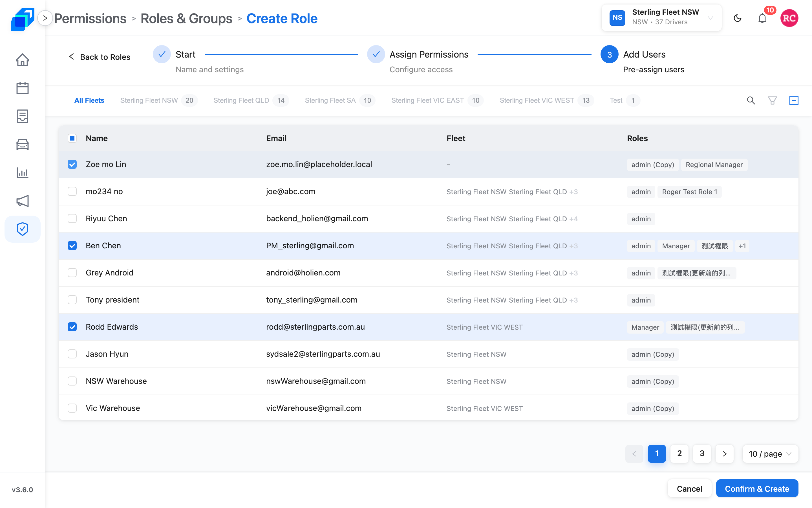Select the Sterling Fleet VIC EAST tab

(437, 100)
